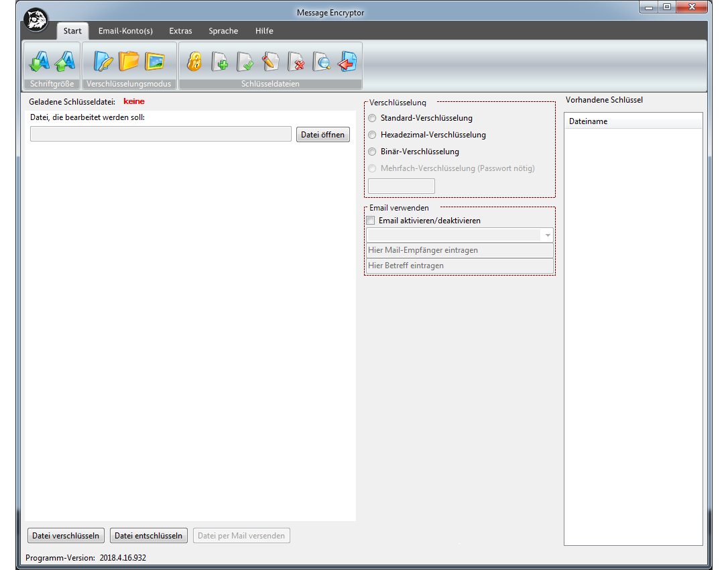The image size is (728, 570).
Task: Select Standard-Verschlüsselung radio button
Action: point(372,118)
